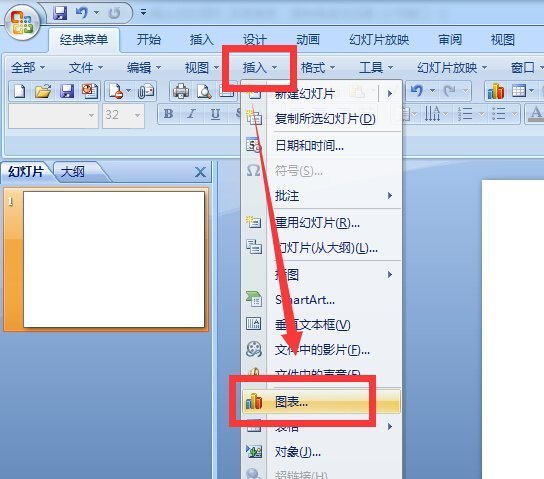544x479 pixels.
Task: Toggle Italic formatting
Action: [191, 113]
